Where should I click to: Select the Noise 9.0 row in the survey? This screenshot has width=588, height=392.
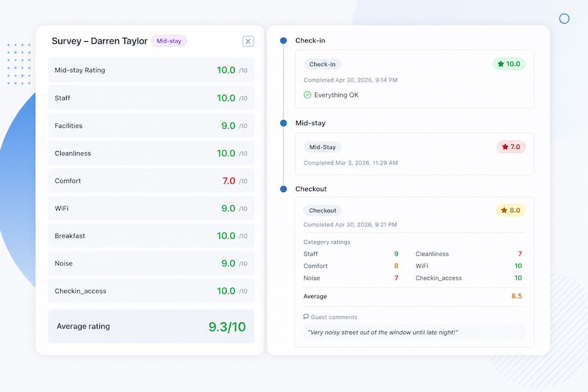click(x=151, y=263)
